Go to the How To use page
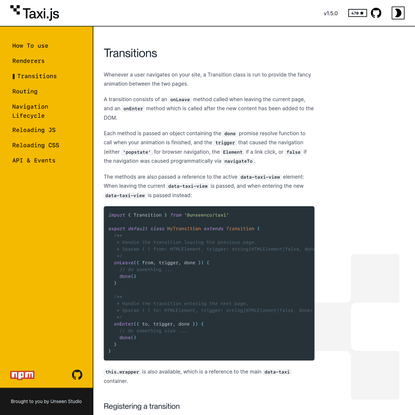The width and height of the screenshot is (415, 415). [30, 46]
